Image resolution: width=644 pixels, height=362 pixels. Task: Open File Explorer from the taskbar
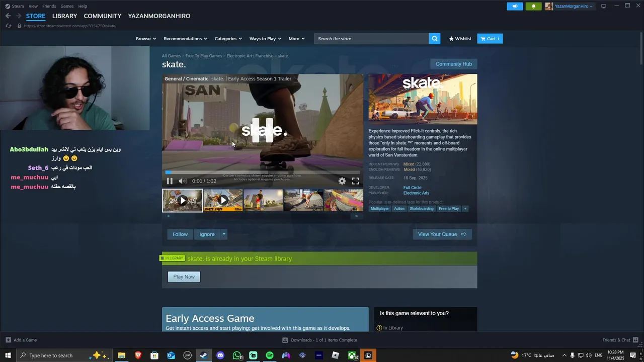(121, 355)
